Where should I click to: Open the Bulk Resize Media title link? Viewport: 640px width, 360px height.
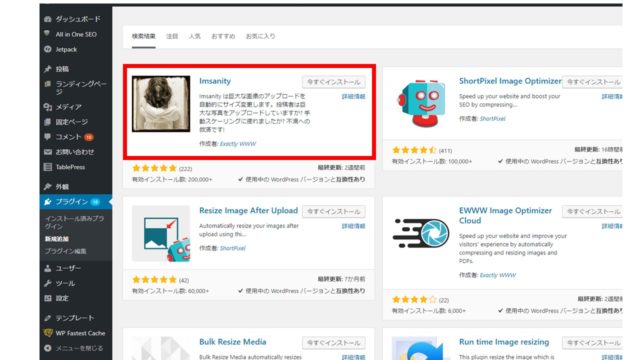coord(233,342)
